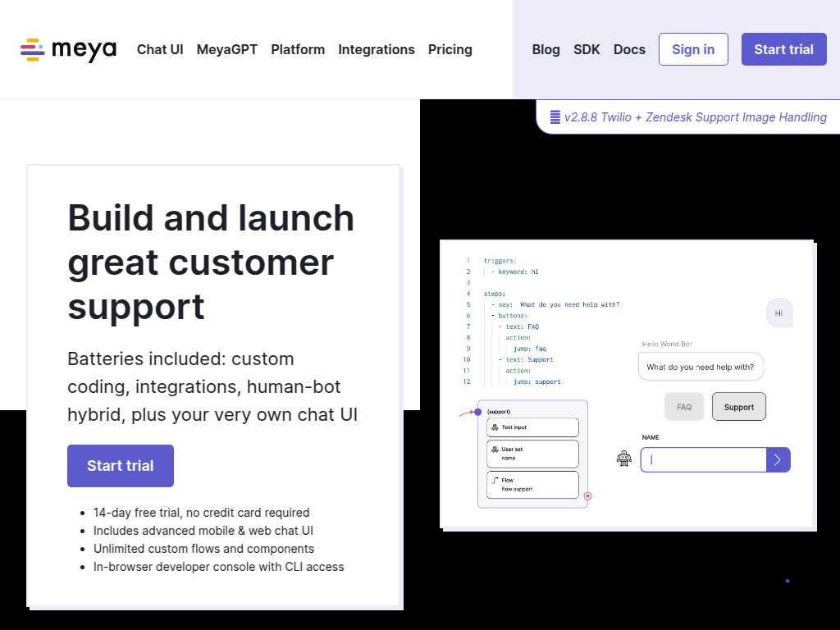The height and width of the screenshot is (630, 840).
Task: Click "Unlimited custom flows and components"
Action: coord(203,549)
